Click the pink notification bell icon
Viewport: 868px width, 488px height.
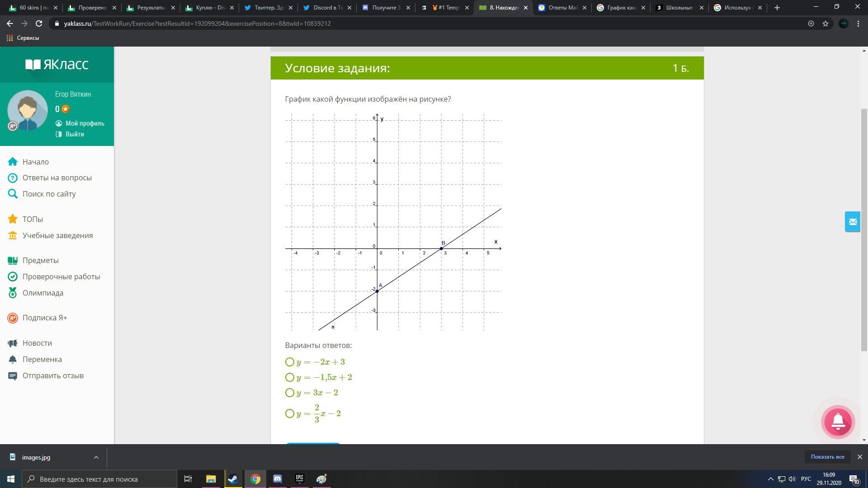click(x=838, y=422)
